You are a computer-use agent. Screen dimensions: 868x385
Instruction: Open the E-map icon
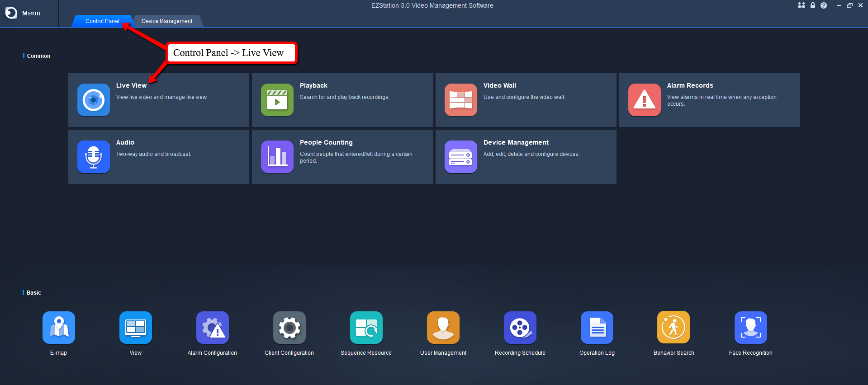click(x=59, y=328)
